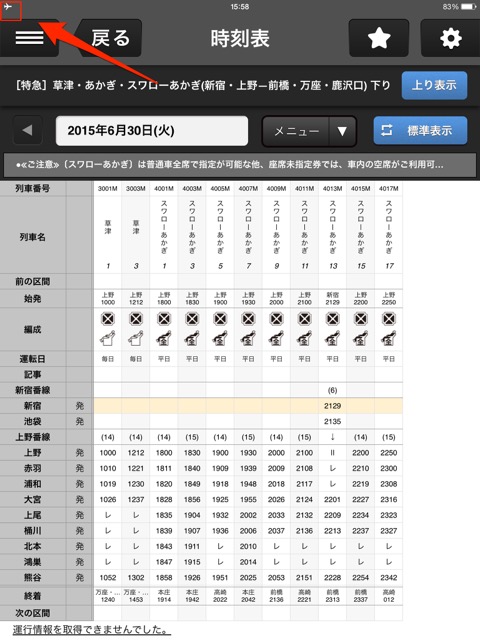Image resolution: width=480 pixels, height=640 pixels.
Task: Select train number 4013M column header
Action: point(333,189)
